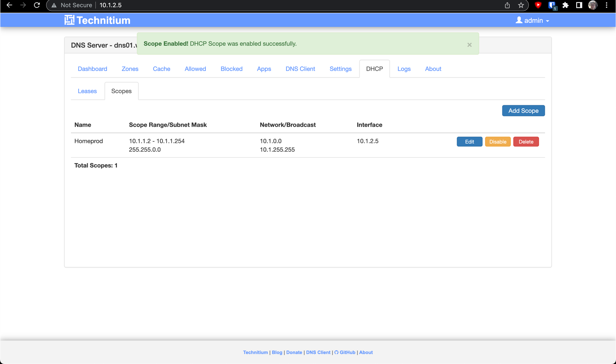The image size is (616, 364).
Task: Expand the admin user dropdown
Action: [x=533, y=21]
